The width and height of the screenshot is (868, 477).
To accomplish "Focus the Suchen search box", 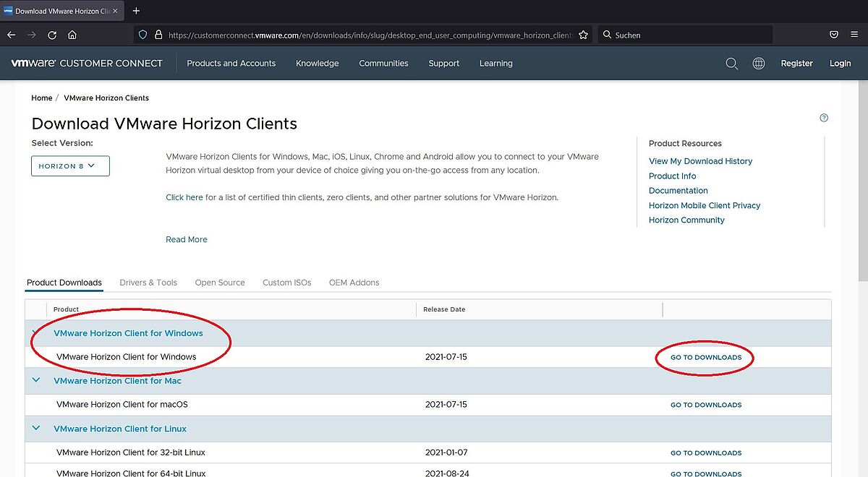I will [685, 35].
